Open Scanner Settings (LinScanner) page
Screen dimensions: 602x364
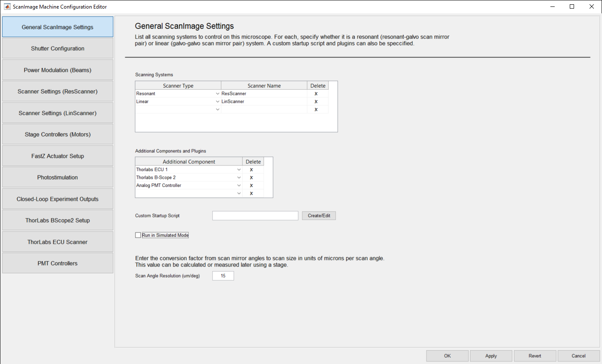pos(58,113)
